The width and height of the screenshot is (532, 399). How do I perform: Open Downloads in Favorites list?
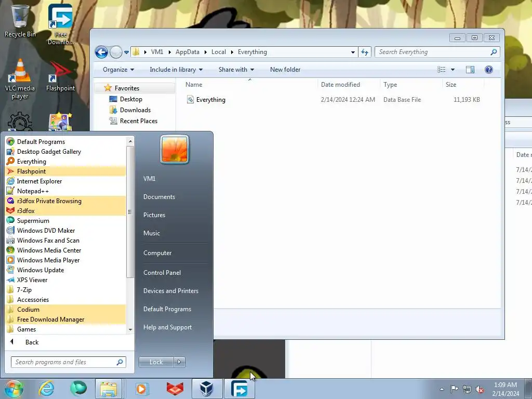click(x=135, y=110)
